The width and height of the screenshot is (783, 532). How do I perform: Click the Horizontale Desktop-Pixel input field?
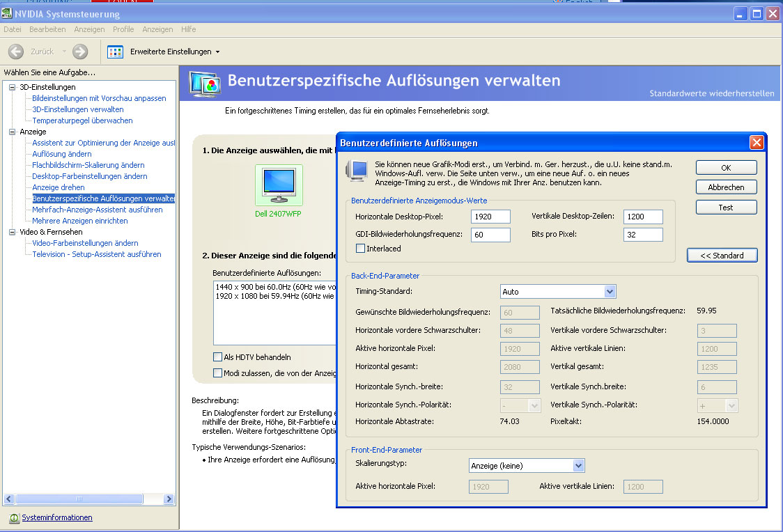coord(490,217)
